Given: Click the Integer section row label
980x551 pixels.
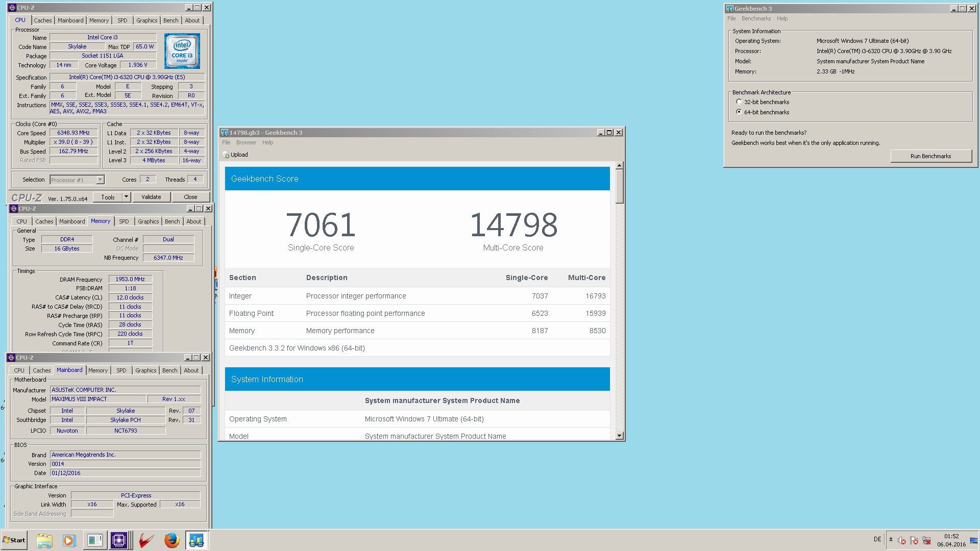Looking at the screenshot, I should [240, 296].
